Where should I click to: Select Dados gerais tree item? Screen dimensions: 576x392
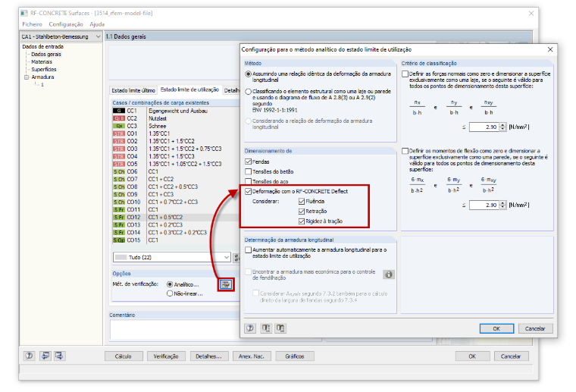point(46,55)
